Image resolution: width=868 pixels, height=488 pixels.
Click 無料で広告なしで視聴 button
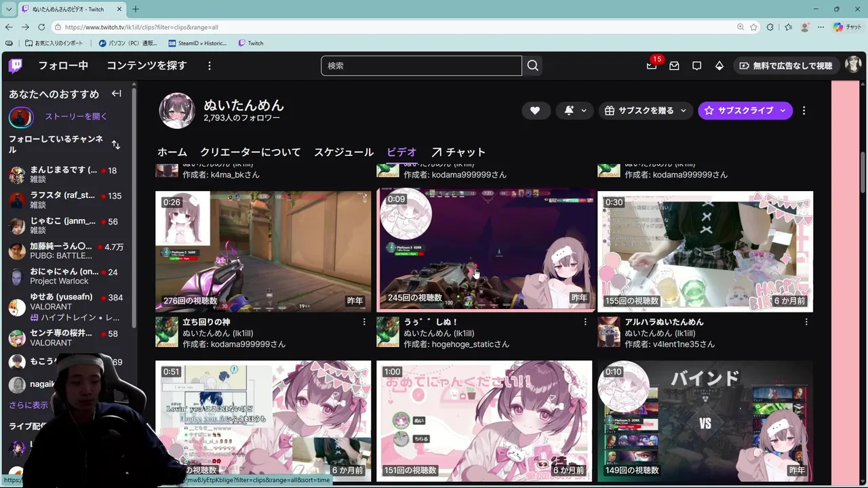point(786,66)
